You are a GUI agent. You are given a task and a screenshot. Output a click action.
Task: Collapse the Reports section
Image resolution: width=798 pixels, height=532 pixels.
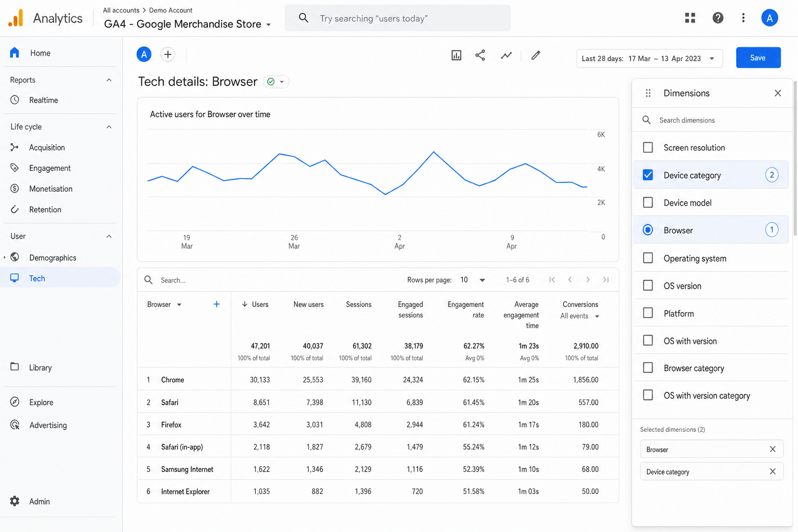109,80
